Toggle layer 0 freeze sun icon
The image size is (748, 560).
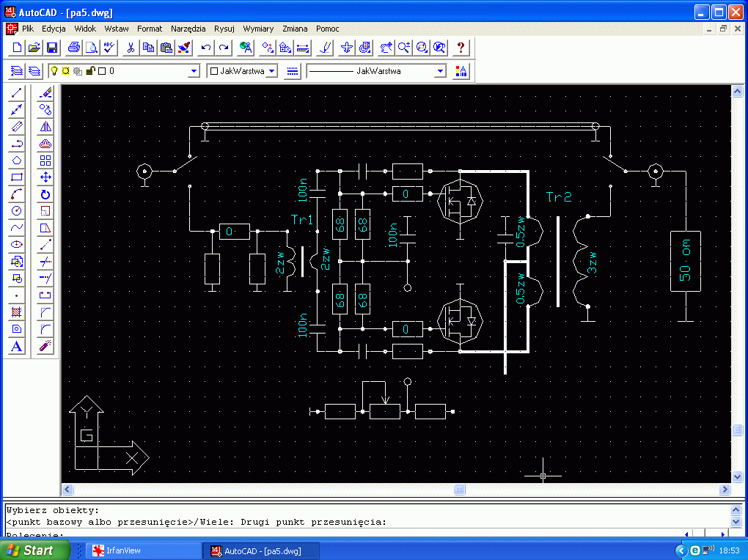[65, 71]
